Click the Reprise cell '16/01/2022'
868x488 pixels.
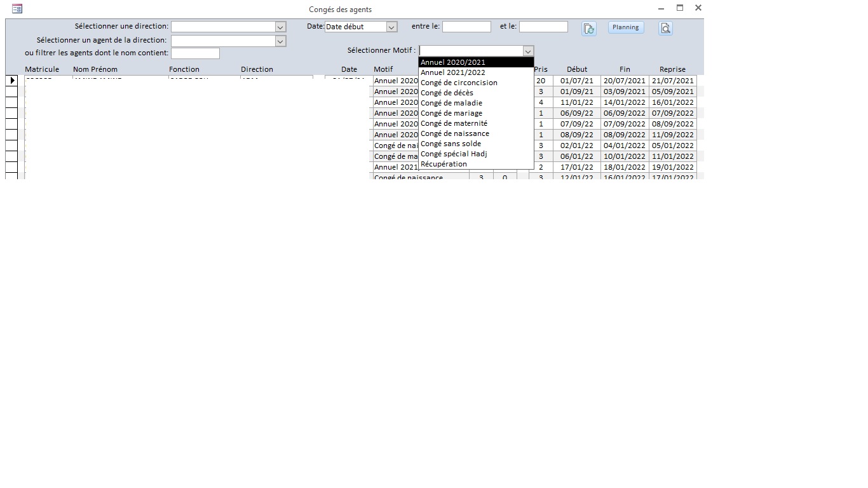click(673, 102)
